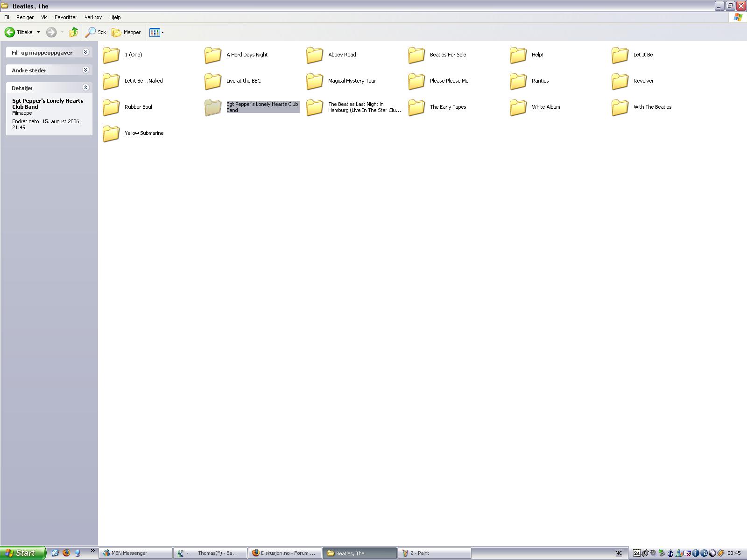The height and width of the screenshot is (560, 747).
Task: Select the Rubber Soul folder icon
Action: [x=111, y=107]
